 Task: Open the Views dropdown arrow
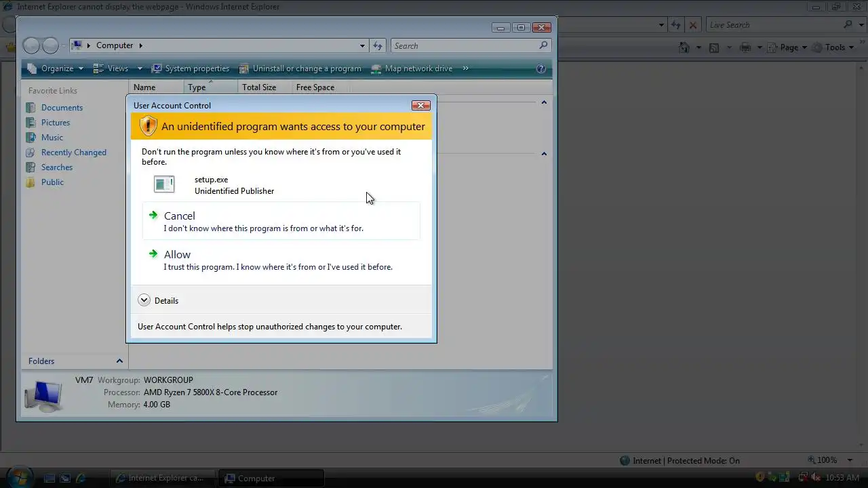(140, 68)
